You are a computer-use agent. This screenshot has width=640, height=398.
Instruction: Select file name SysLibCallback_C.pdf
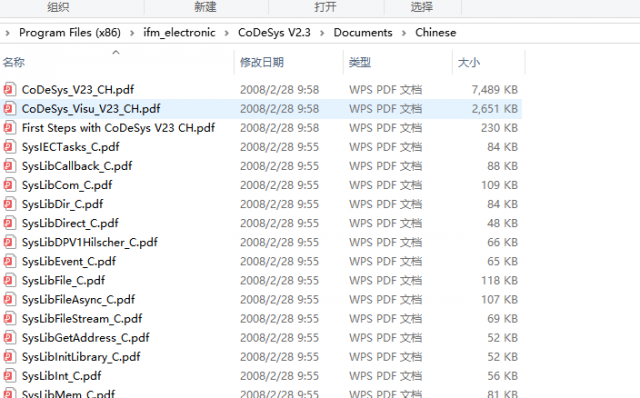(77, 166)
